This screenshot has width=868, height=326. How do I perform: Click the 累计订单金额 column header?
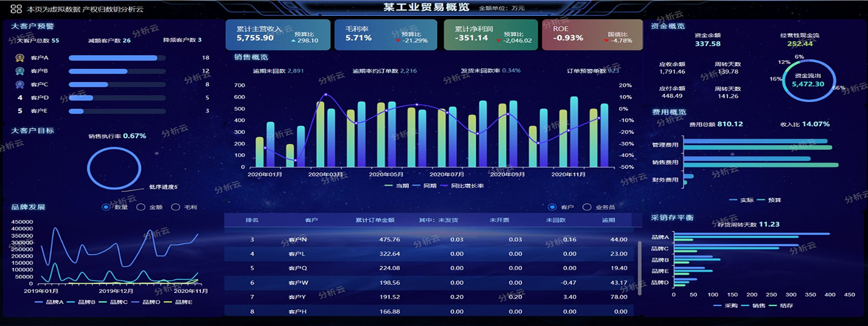pos(375,220)
